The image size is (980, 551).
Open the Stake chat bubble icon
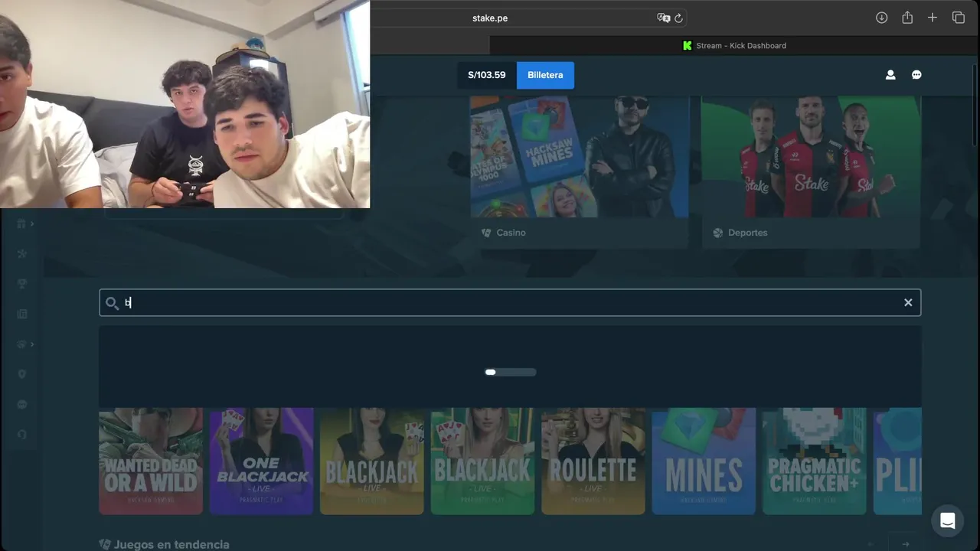[x=916, y=75]
